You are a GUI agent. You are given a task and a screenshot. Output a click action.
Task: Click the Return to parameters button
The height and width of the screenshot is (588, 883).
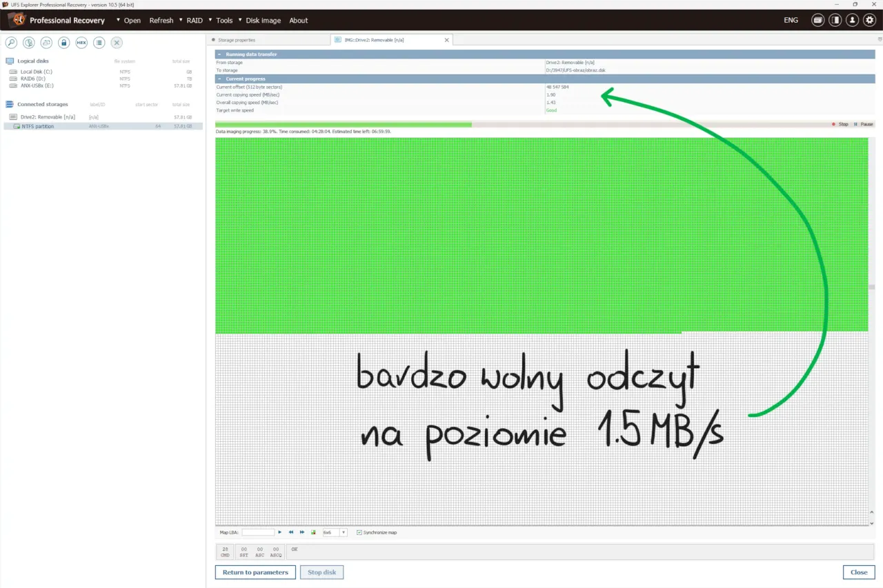[255, 572]
